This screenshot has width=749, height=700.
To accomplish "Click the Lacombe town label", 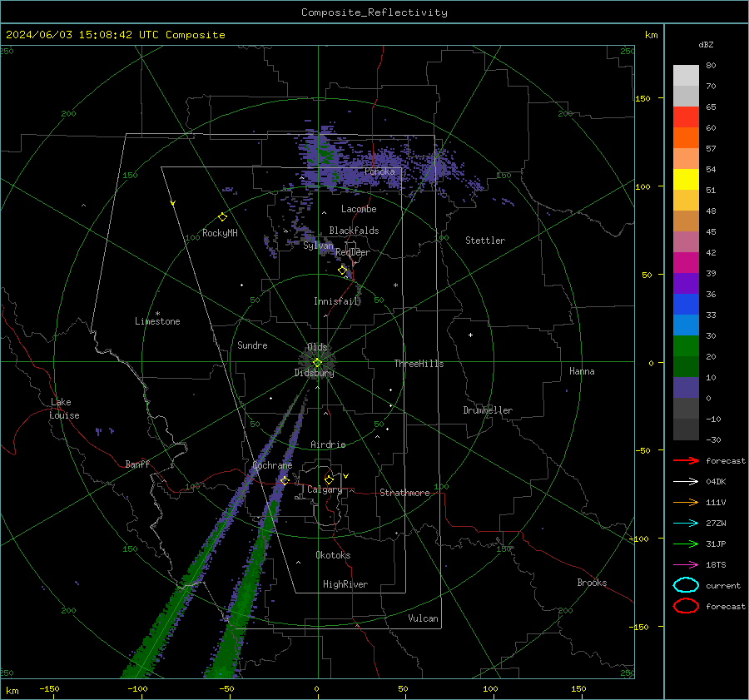I will [359, 209].
